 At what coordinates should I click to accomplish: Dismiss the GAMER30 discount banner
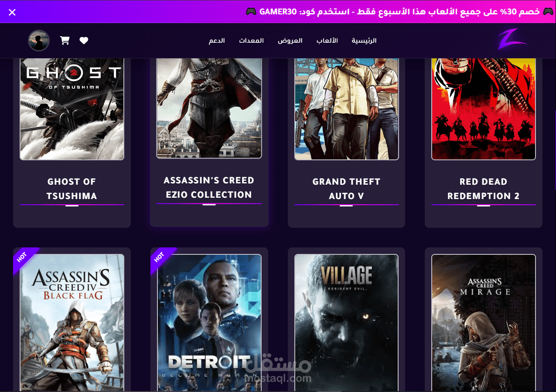coord(12,12)
